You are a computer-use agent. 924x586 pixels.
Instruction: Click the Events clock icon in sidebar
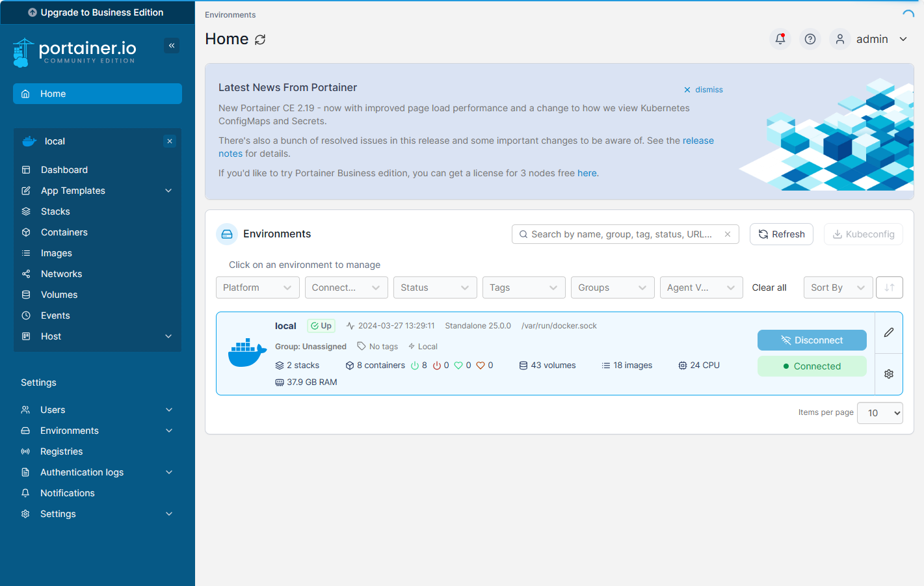coord(26,315)
